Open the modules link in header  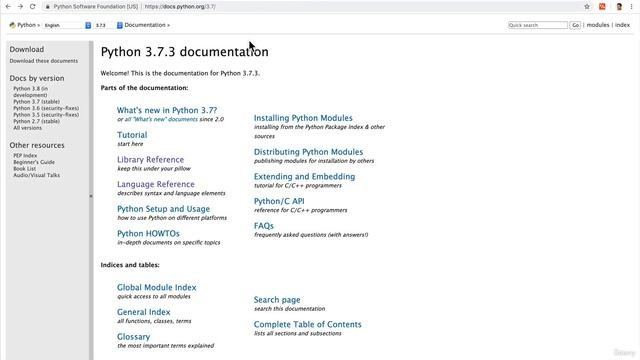pos(598,25)
